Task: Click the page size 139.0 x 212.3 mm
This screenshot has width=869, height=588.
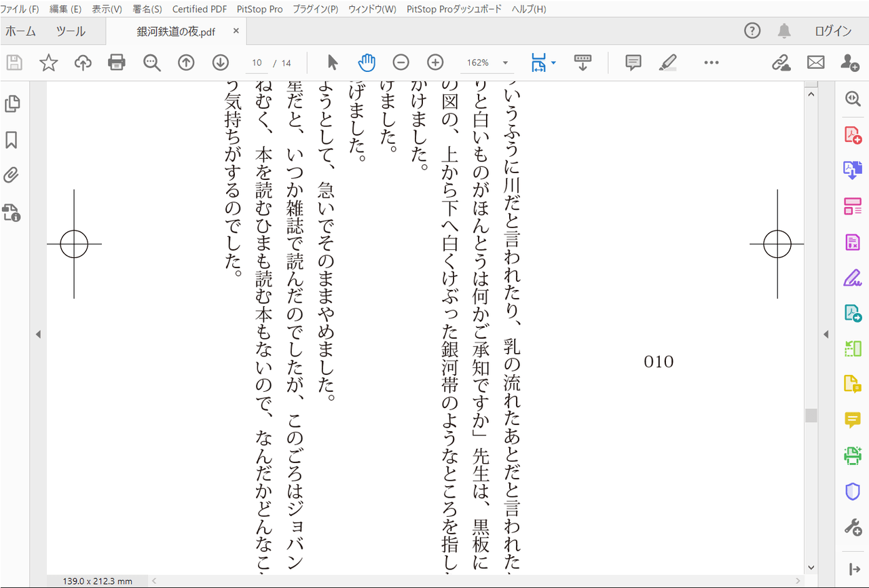Action: coord(98,581)
